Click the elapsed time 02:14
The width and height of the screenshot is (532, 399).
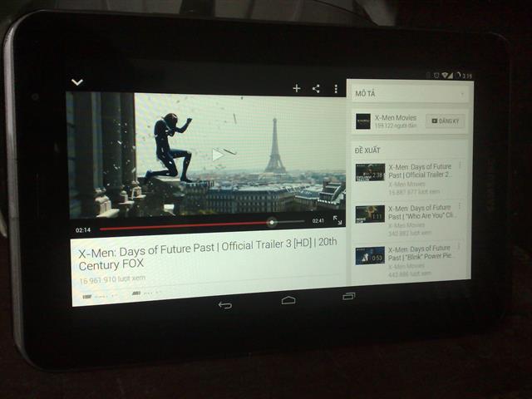click(x=83, y=230)
